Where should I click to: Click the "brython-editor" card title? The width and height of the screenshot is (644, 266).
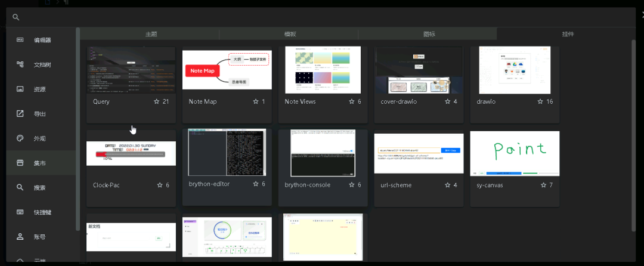pyautogui.click(x=209, y=184)
